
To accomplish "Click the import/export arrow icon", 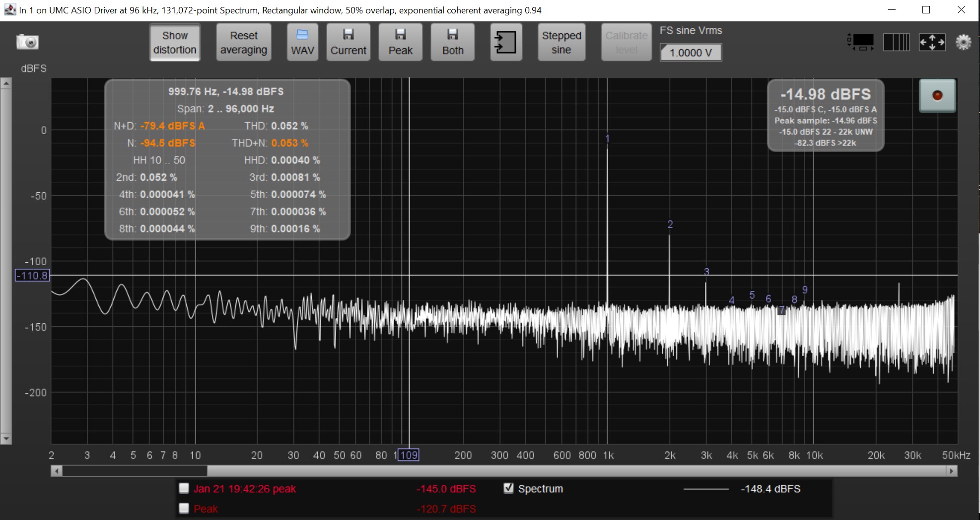I will [x=506, y=43].
